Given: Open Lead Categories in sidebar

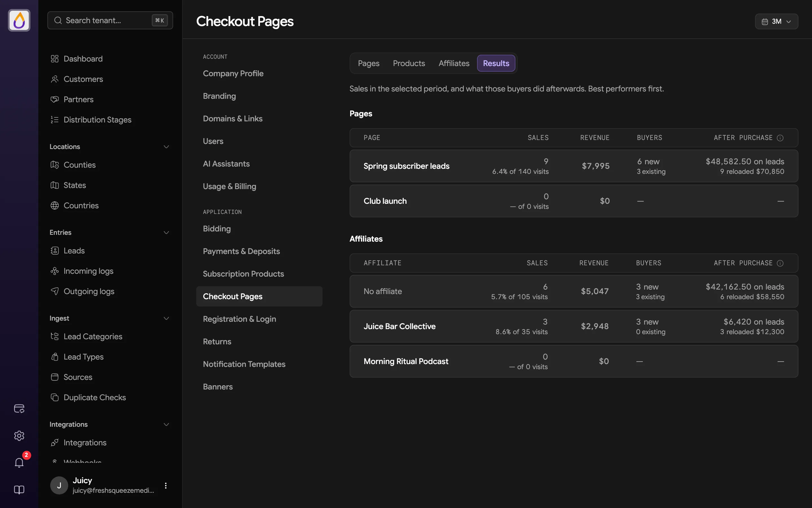Looking at the screenshot, I should pos(92,337).
